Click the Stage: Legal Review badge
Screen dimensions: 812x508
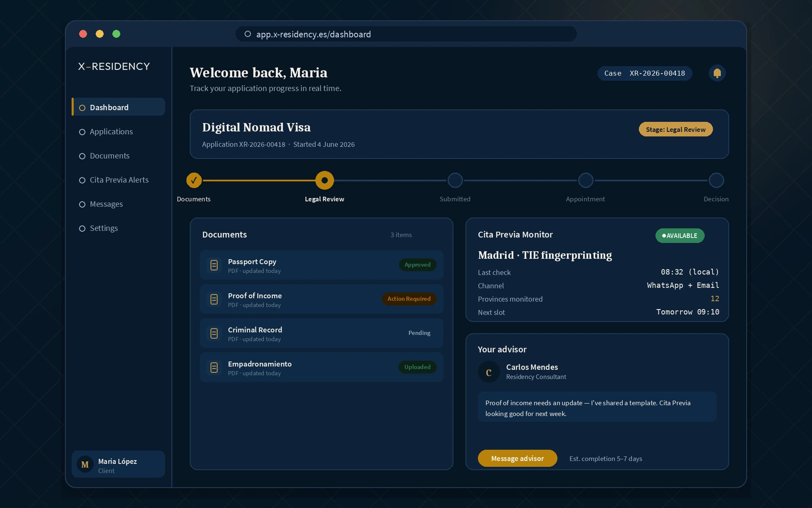676,129
